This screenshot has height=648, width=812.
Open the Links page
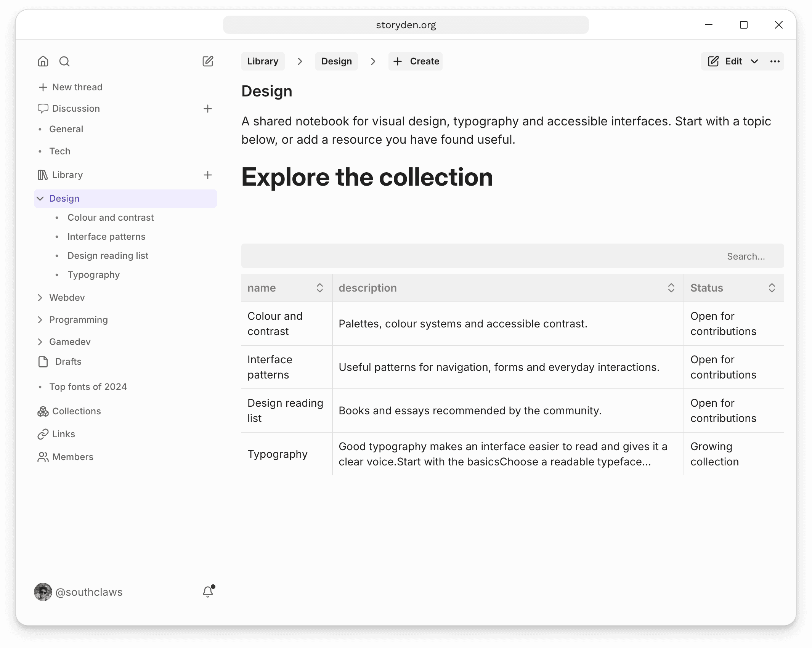coord(56,434)
